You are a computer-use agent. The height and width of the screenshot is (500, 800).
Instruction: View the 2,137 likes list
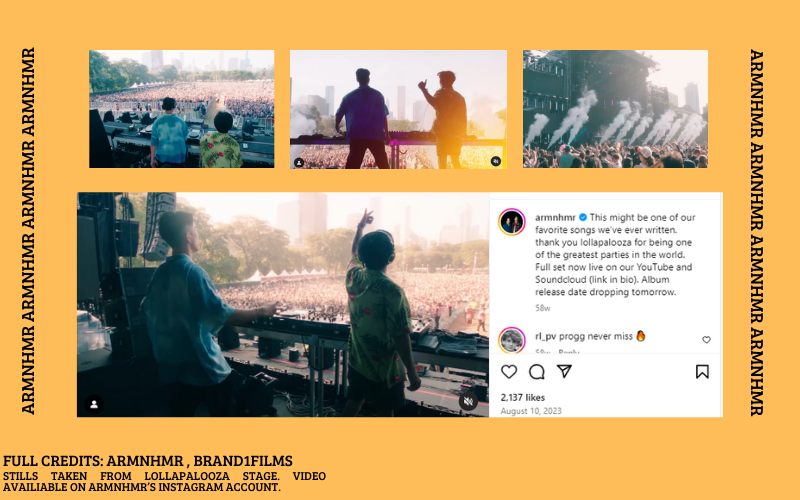(x=522, y=397)
